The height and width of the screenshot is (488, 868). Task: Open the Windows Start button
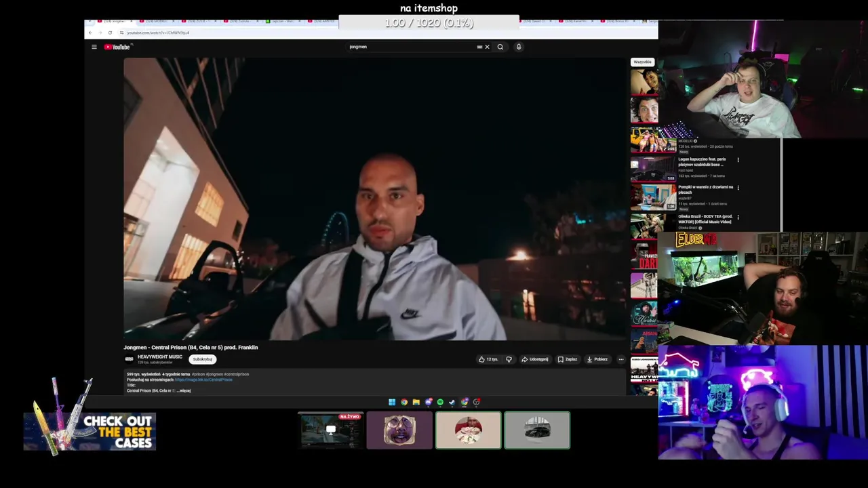point(392,402)
